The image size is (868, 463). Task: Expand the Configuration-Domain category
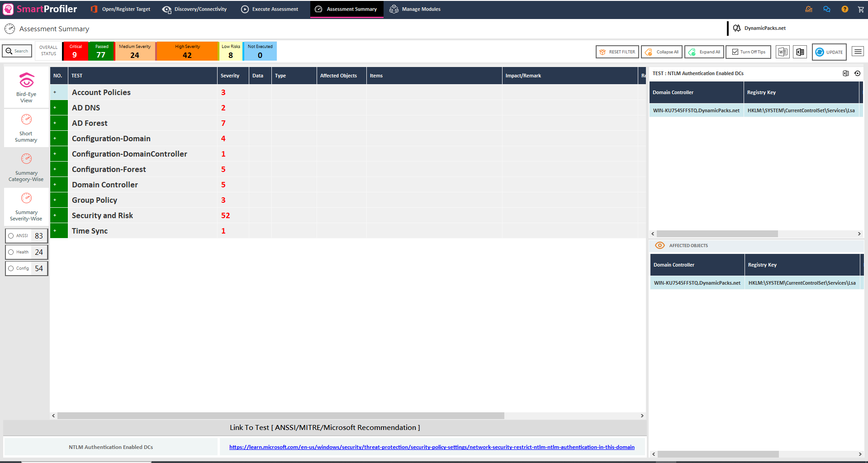(x=59, y=138)
